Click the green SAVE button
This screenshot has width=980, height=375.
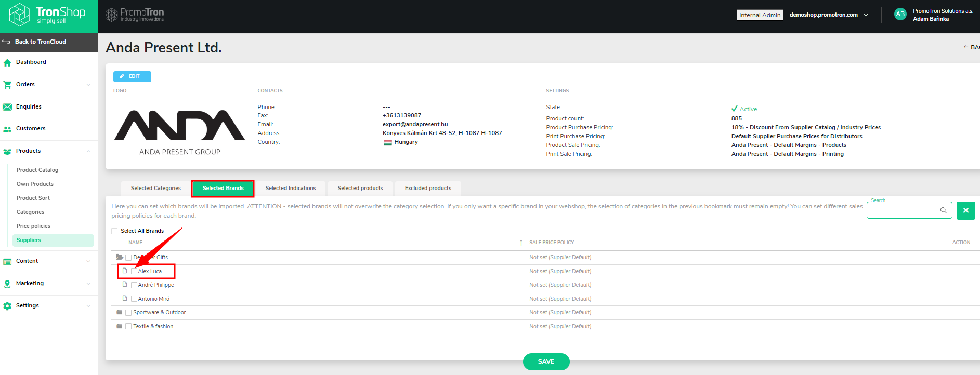546,361
